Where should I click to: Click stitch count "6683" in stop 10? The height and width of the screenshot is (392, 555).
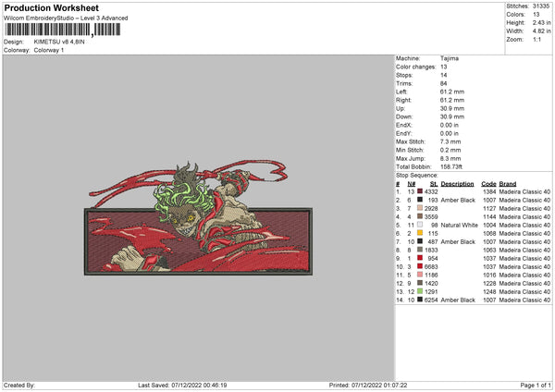click(x=431, y=267)
